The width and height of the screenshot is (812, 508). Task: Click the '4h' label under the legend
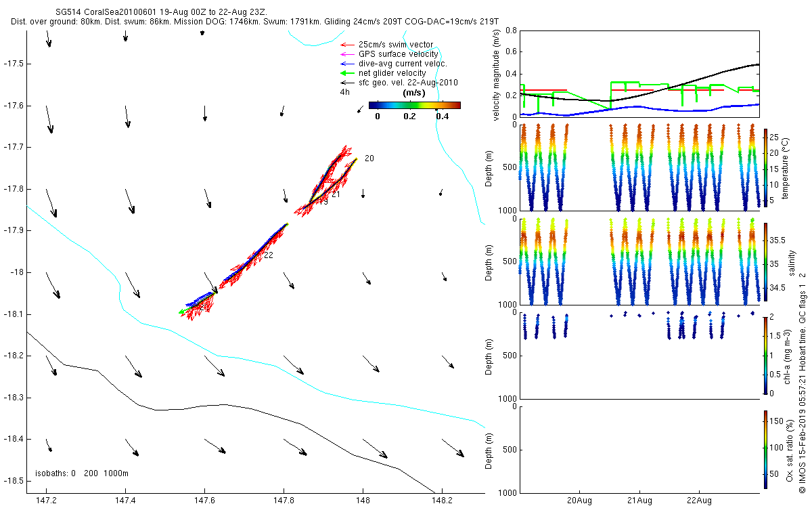pyautogui.click(x=344, y=92)
